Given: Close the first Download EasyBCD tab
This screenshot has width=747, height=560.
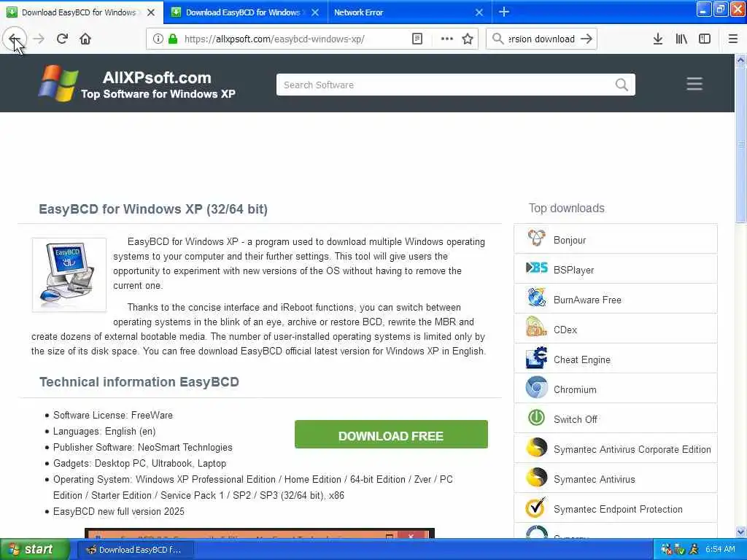Looking at the screenshot, I should 151,12.
